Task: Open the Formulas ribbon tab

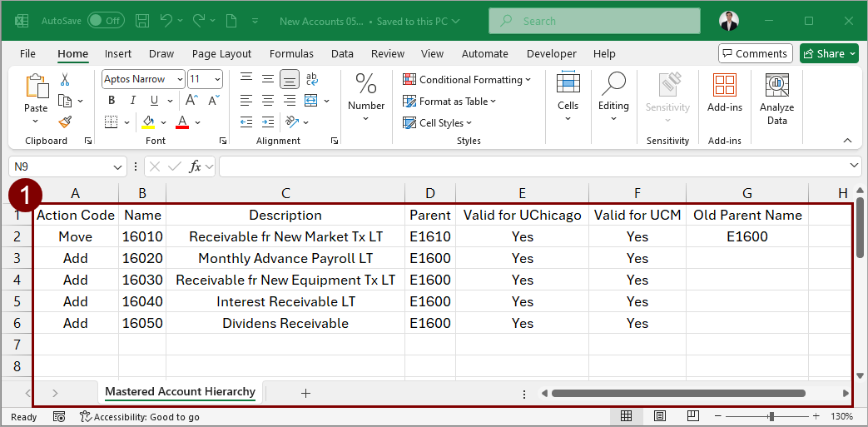Action: (291, 53)
